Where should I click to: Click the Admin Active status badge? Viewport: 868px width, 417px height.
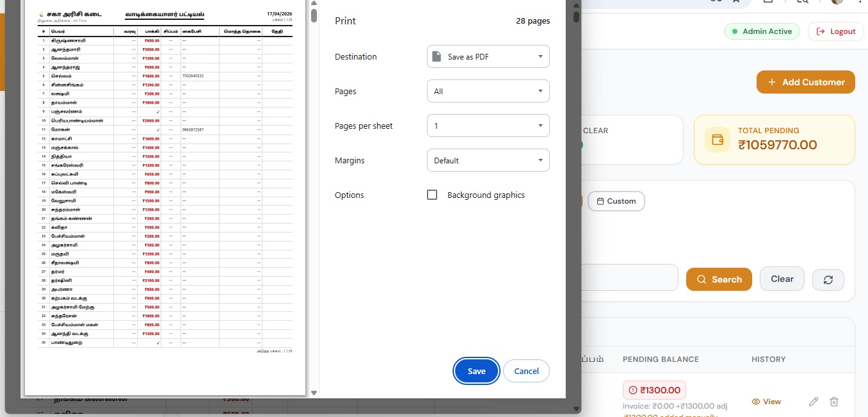point(762,31)
